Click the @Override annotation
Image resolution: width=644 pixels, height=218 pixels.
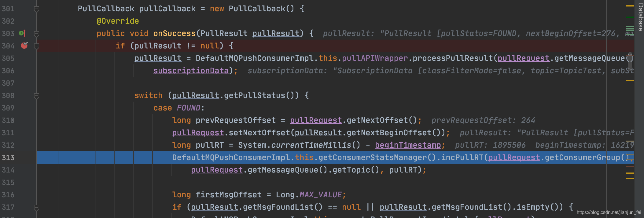[118, 21]
